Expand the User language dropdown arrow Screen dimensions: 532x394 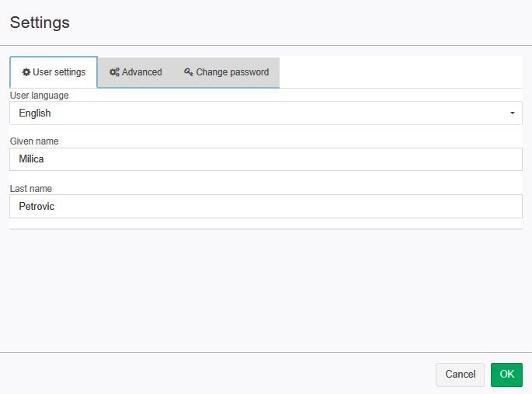pyautogui.click(x=513, y=113)
